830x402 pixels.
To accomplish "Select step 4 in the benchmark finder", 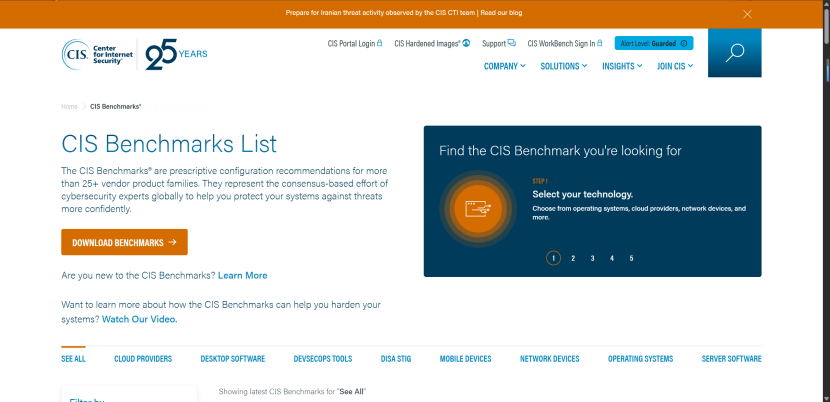I will point(612,258).
